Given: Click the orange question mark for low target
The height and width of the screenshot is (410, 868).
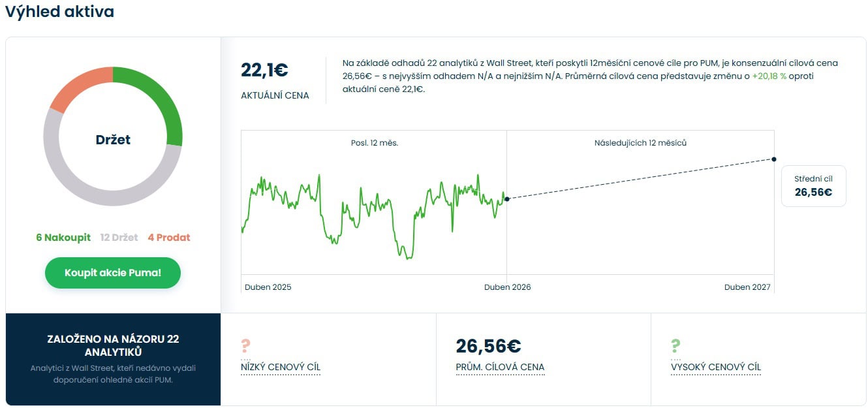Looking at the screenshot, I should (x=245, y=346).
